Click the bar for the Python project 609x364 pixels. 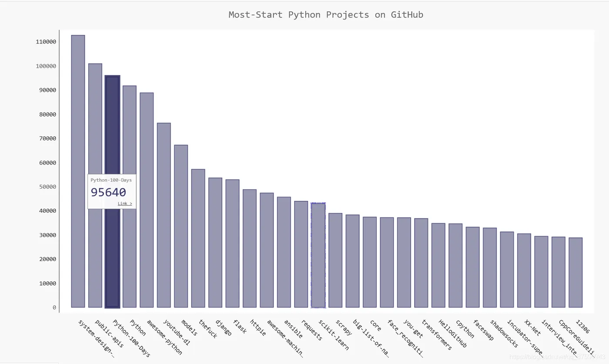(x=130, y=197)
